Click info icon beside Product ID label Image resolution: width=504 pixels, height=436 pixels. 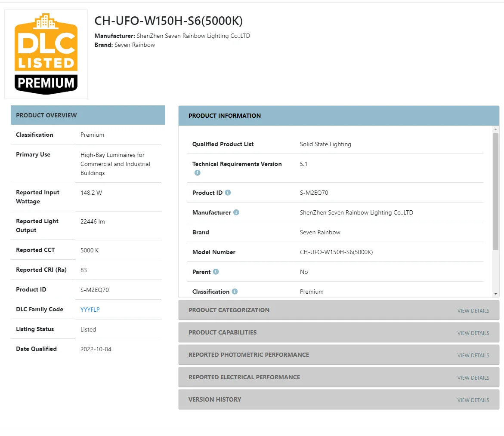point(228,193)
